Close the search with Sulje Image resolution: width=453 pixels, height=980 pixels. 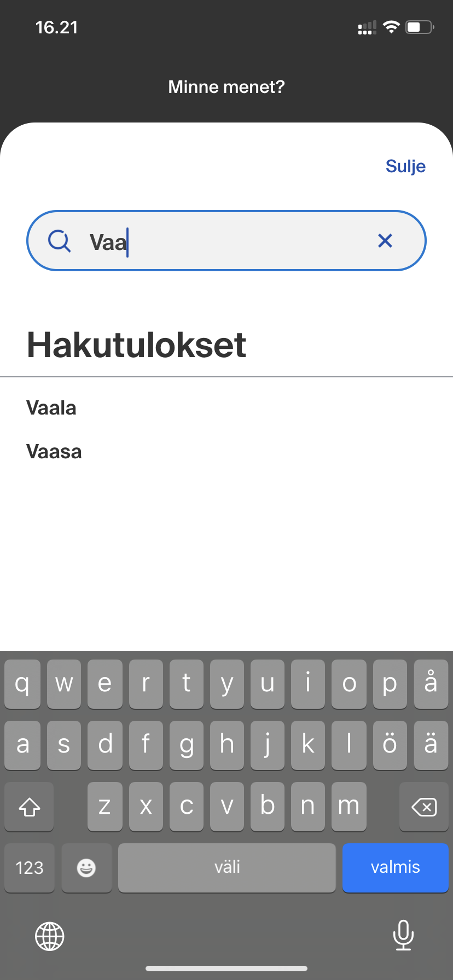[405, 166]
